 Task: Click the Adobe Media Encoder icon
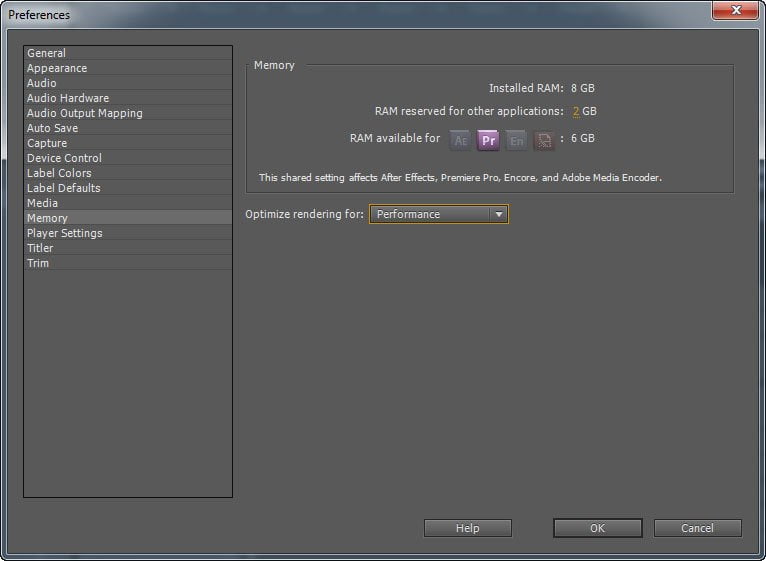click(x=544, y=141)
